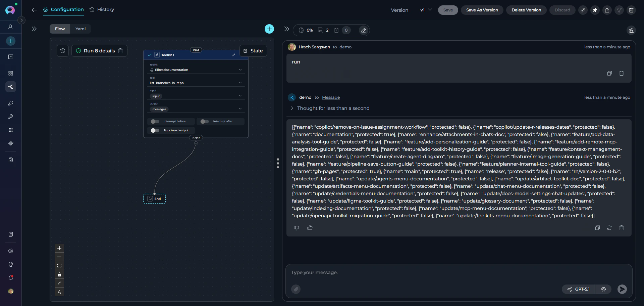Thumbs down the demo response
The image size is (644, 306).
point(297,228)
